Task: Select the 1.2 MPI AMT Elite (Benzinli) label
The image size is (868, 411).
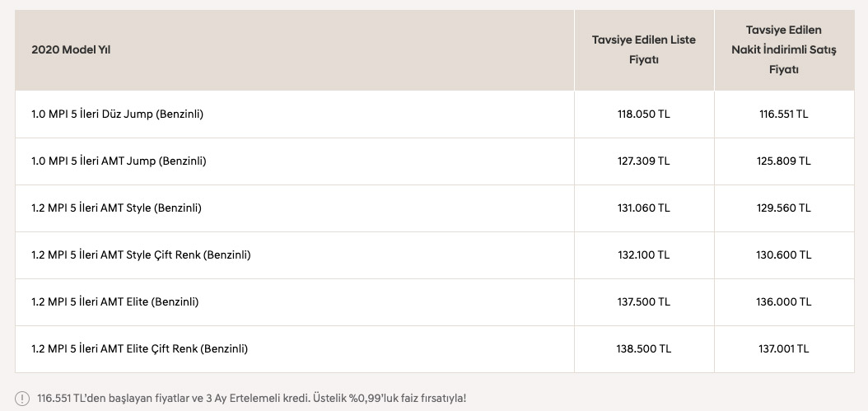Action: pyautogui.click(x=114, y=302)
